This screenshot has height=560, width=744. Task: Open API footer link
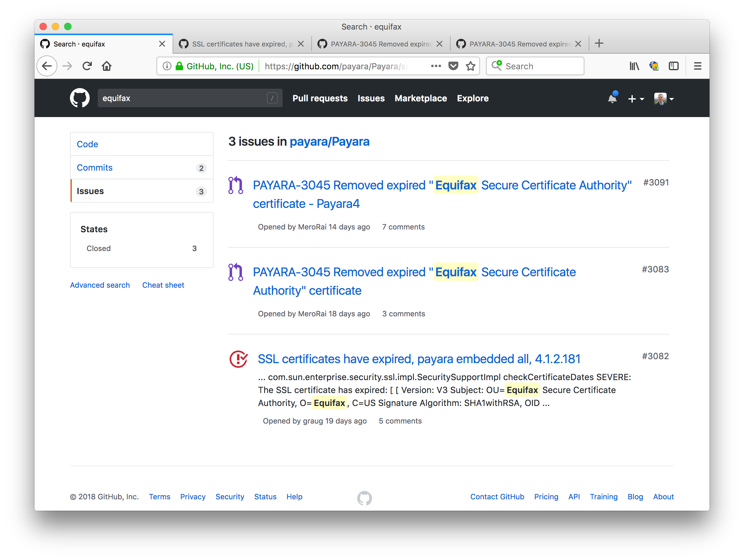(x=574, y=497)
